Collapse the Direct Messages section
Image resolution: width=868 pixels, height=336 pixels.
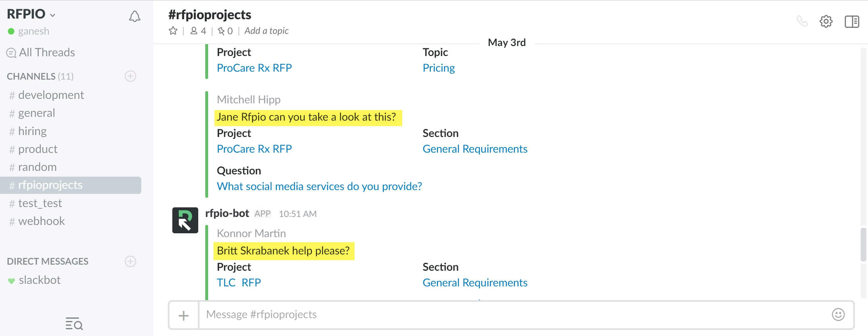pos(47,261)
